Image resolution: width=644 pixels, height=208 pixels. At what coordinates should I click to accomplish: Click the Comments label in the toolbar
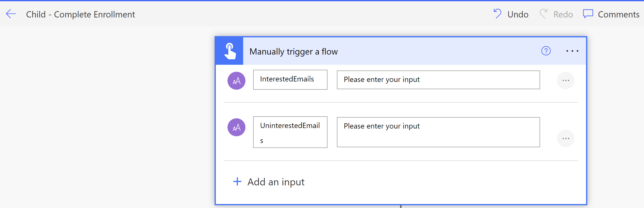pyautogui.click(x=618, y=14)
